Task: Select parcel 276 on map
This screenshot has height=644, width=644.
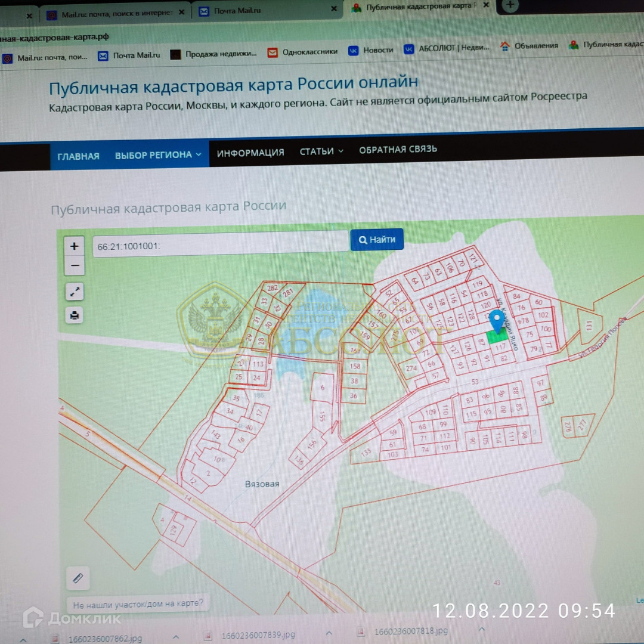Action: click(x=568, y=428)
